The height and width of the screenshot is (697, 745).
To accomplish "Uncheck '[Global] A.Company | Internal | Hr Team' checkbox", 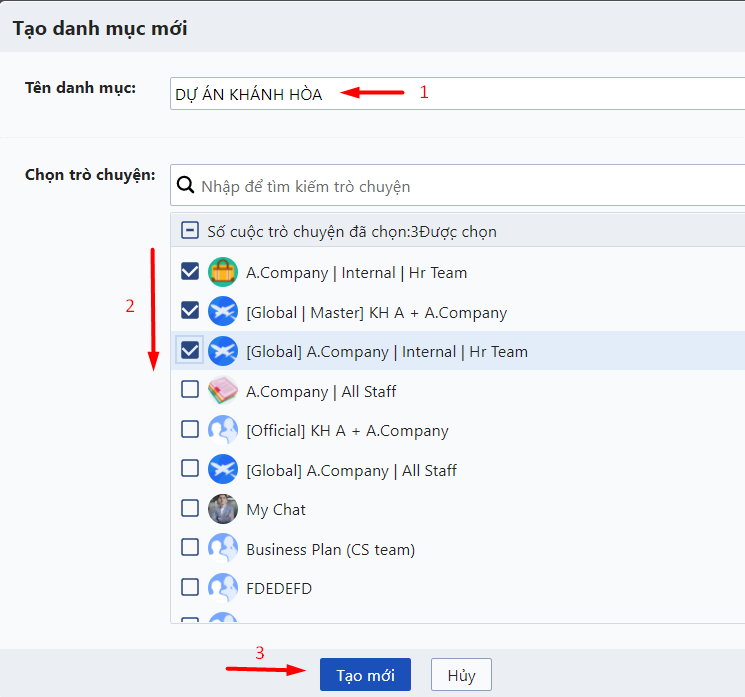I will (x=190, y=351).
